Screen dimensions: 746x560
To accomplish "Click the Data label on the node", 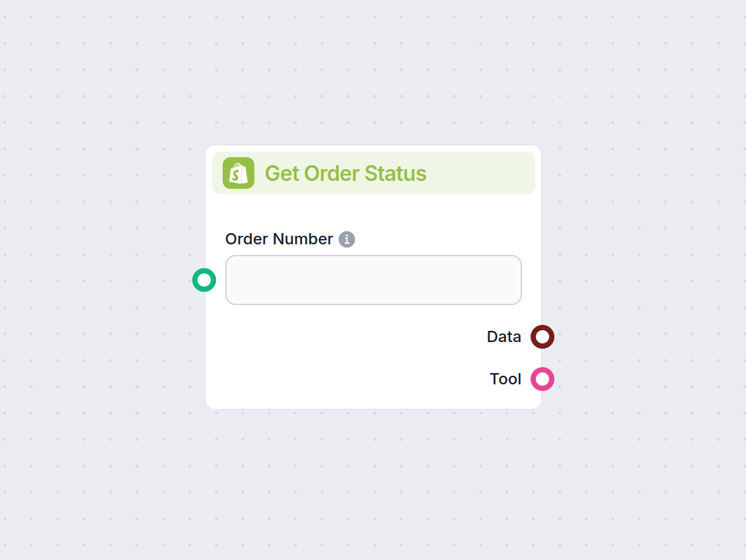I will [504, 337].
